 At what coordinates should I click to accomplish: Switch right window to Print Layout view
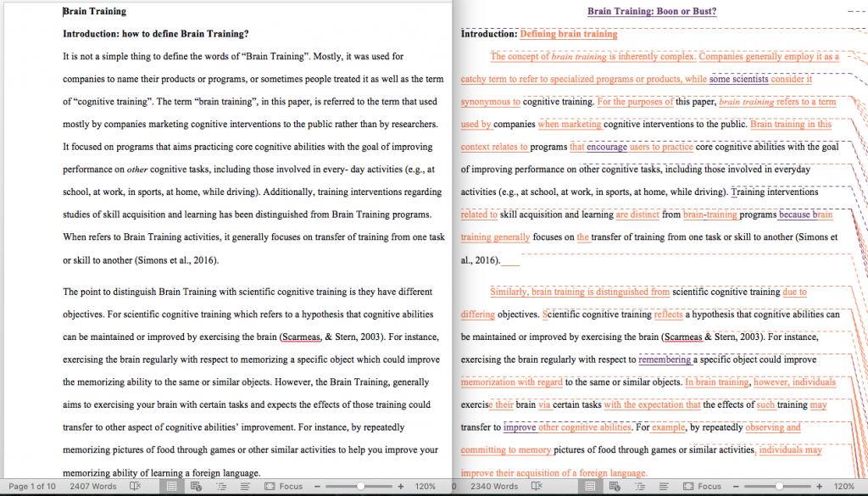pos(590,486)
